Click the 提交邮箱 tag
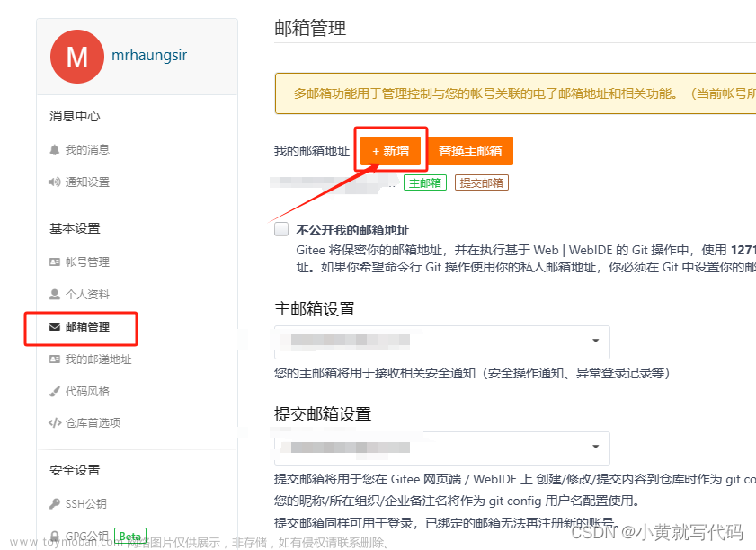The image size is (756, 550). click(481, 182)
